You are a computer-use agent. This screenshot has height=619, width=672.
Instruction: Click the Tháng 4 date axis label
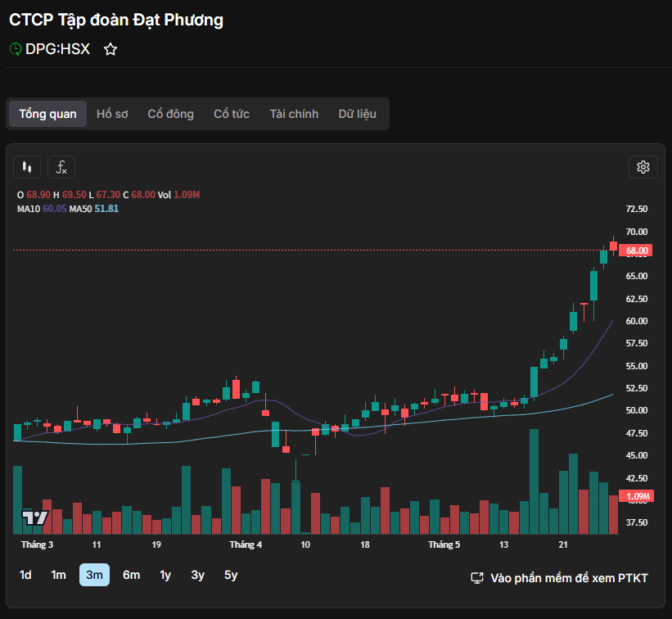pos(246,544)
